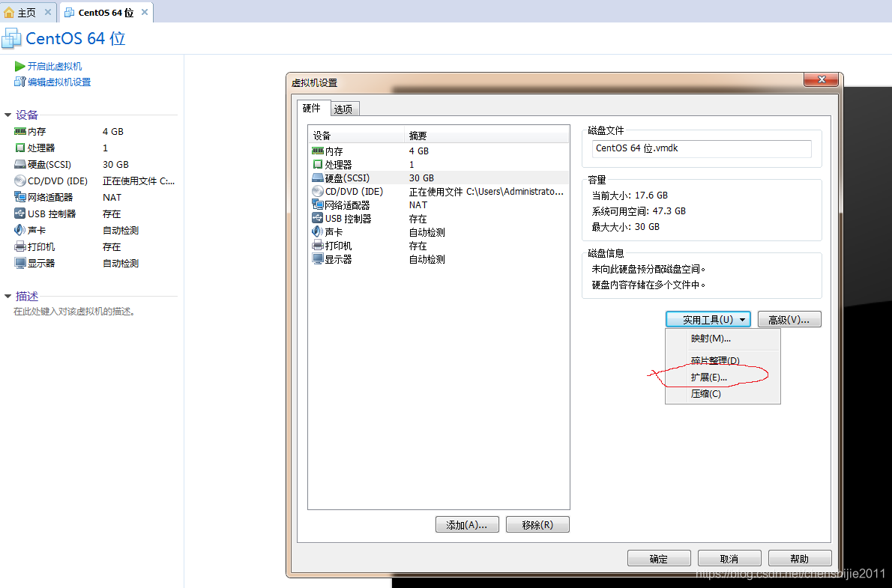Click the 添加(A) button

(466, 524)
